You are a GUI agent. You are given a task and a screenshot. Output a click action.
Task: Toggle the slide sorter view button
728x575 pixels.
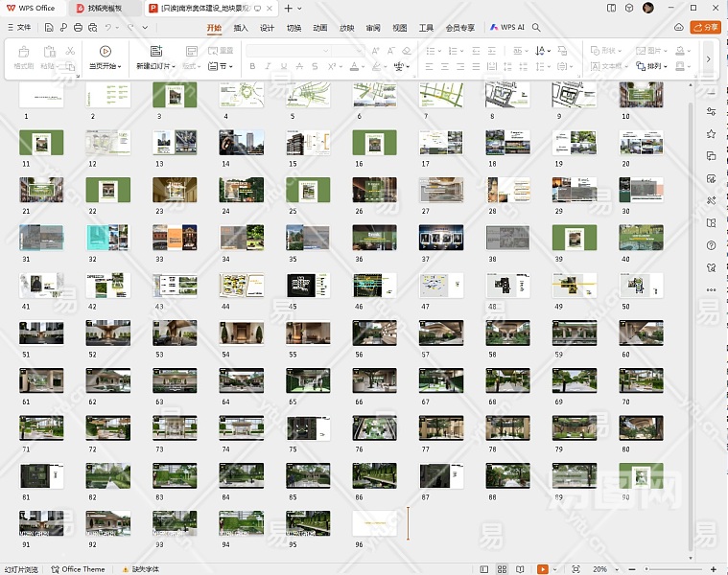502,569
